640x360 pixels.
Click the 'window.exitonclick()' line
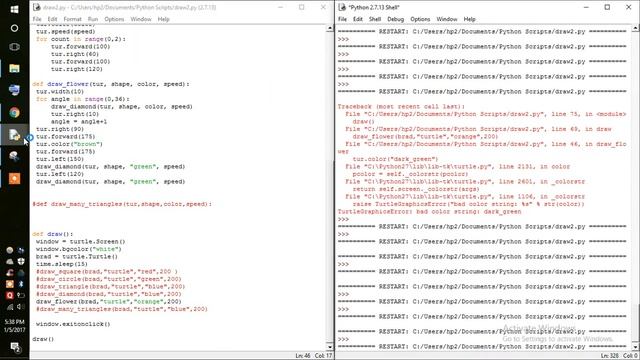click(73, 324)
